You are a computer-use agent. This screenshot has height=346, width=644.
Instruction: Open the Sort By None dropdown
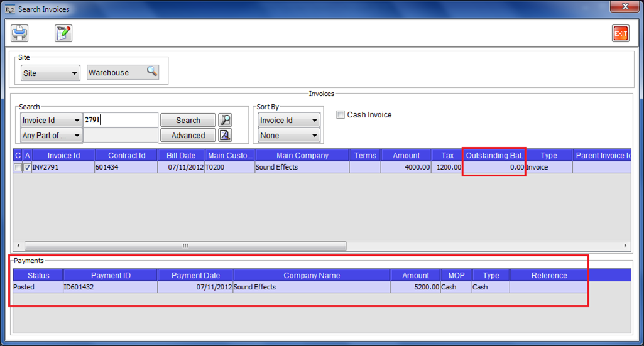pos(289,135)
